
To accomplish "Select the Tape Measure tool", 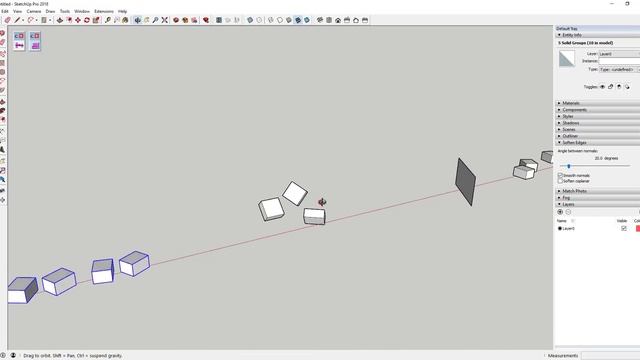I will (x=107, y=20).
